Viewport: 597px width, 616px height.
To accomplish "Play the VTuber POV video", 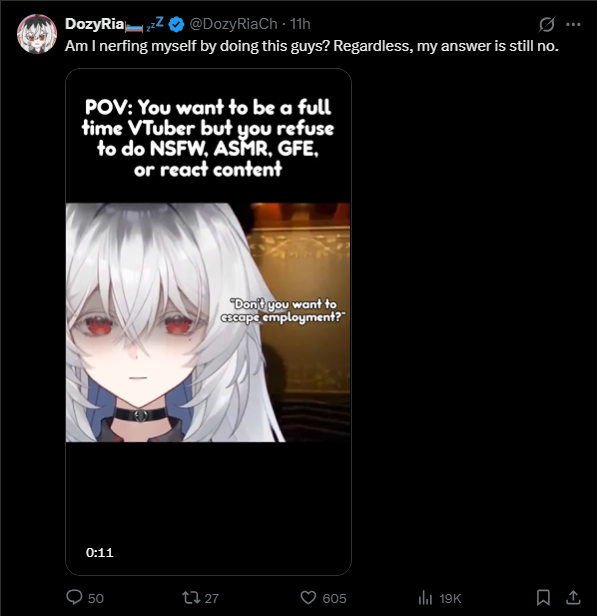I will [208, 322].
